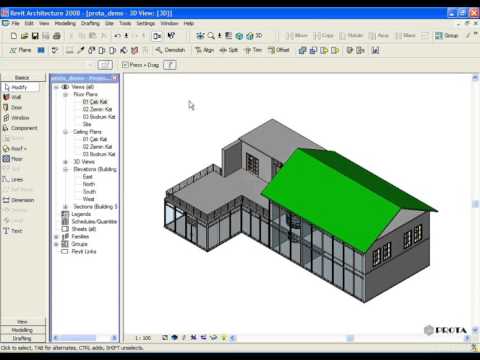The image size is (480, 360).
Task: Expand the Sections node
Action: [x=66, y=207]
